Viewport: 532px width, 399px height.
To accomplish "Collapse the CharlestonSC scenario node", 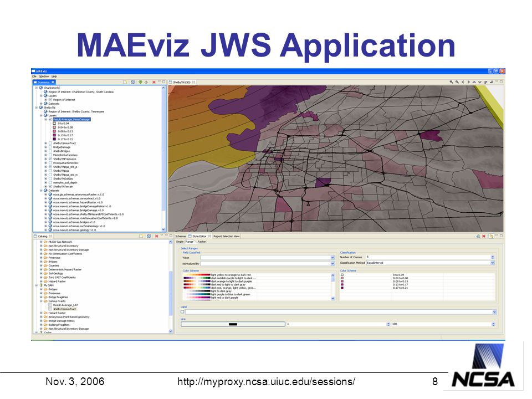I will pyautogui.click(x=37, y=88).
